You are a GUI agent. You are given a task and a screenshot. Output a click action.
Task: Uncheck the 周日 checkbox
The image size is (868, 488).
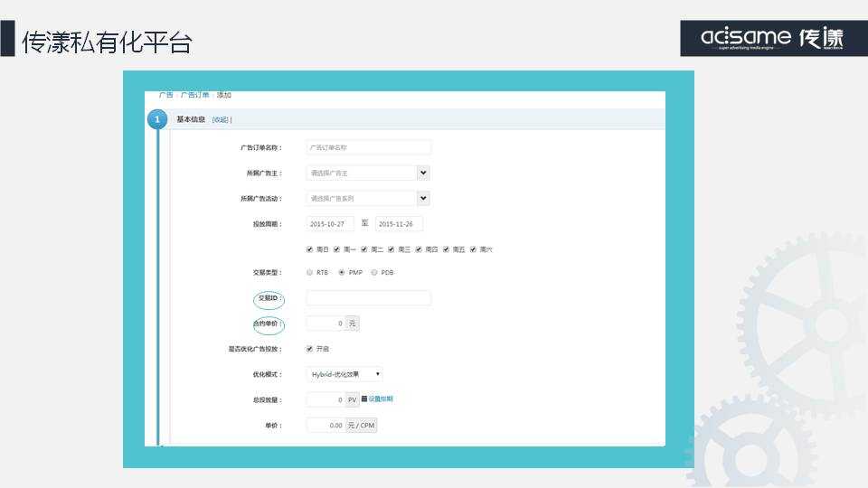(310, 249)
